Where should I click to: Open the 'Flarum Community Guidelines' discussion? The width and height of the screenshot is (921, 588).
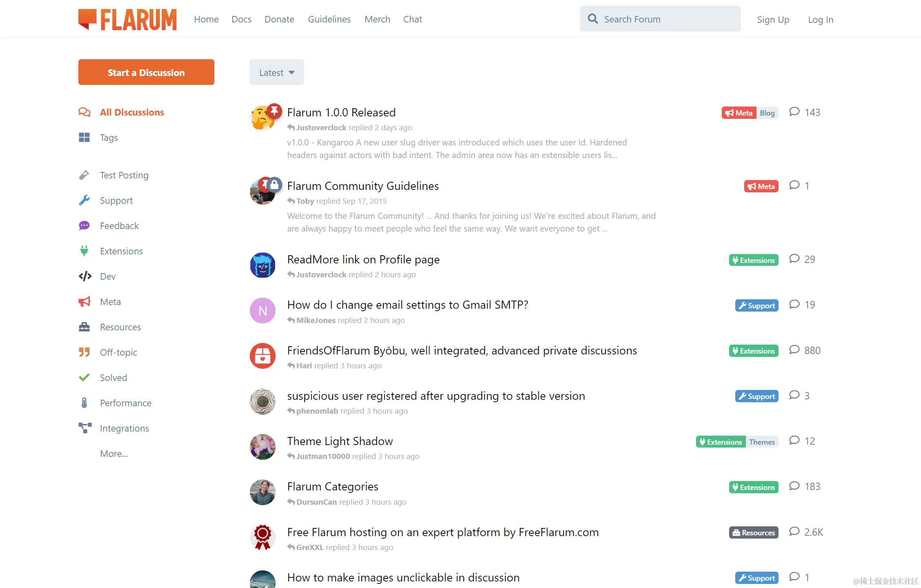point(363,186)
